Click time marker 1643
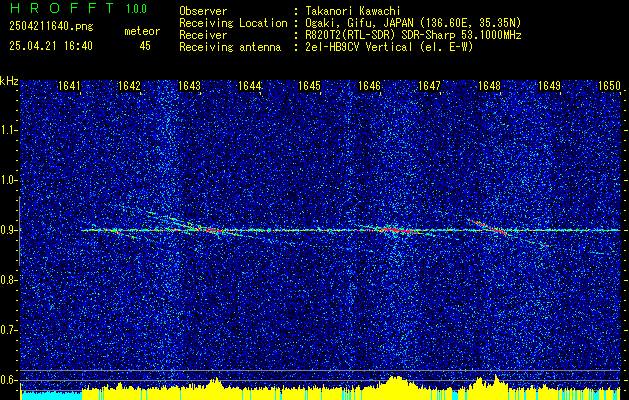 189,86
